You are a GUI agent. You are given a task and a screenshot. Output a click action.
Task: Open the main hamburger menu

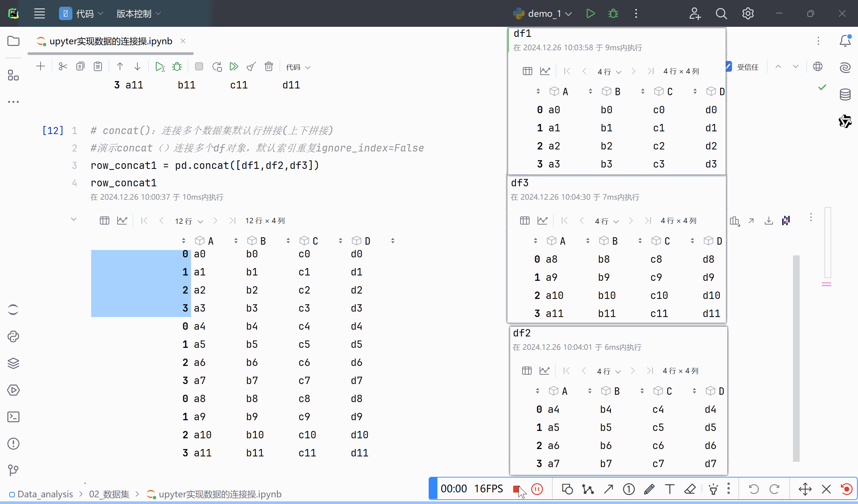pyautogui.click(x=40, y=14)
